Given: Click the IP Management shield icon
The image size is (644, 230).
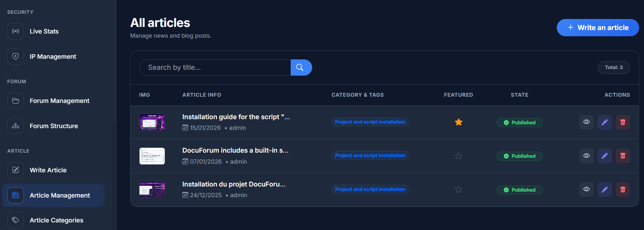Looking at the screenshot, I should pos(16,57).
